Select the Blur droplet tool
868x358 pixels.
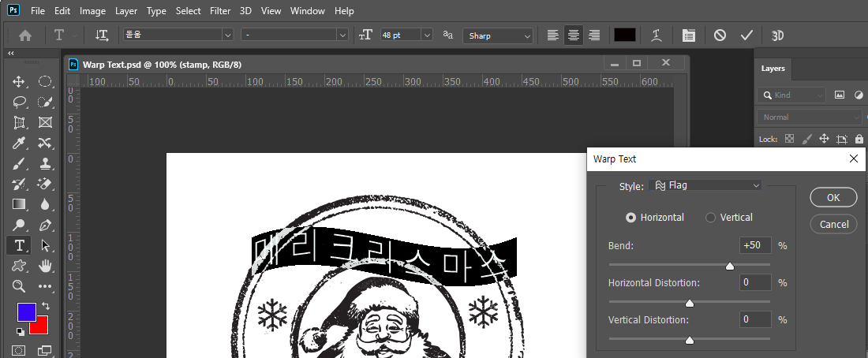click(45, 204)
